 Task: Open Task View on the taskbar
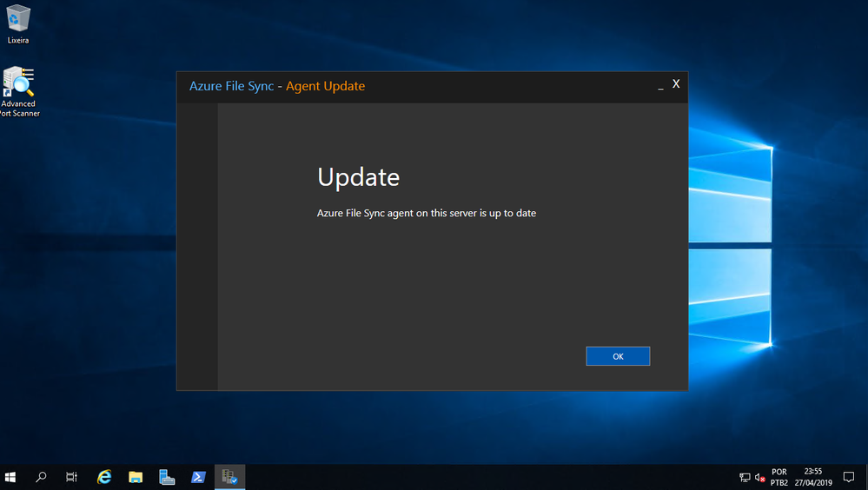pyautogui.click(x=71, y=477)
